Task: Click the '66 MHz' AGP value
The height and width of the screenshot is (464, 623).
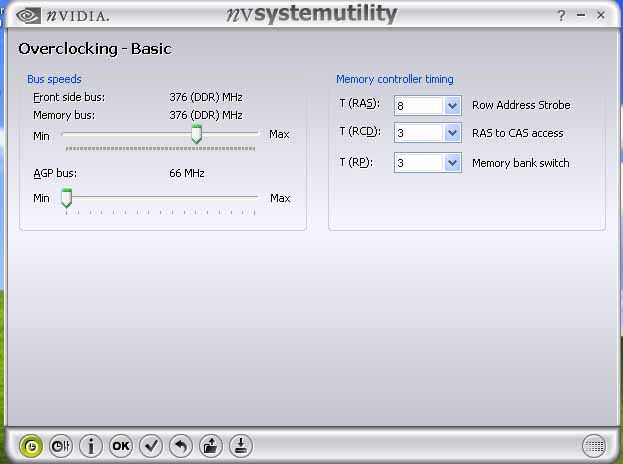Action: 187,173
